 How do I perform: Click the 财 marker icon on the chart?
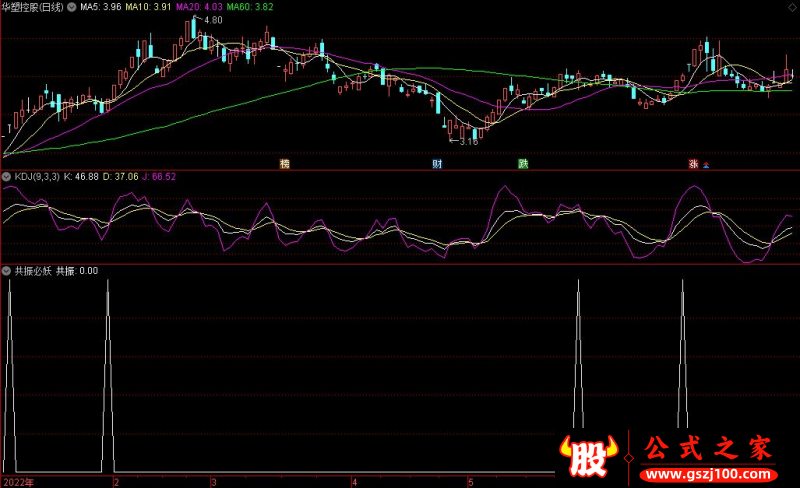(x=437, y=163)
